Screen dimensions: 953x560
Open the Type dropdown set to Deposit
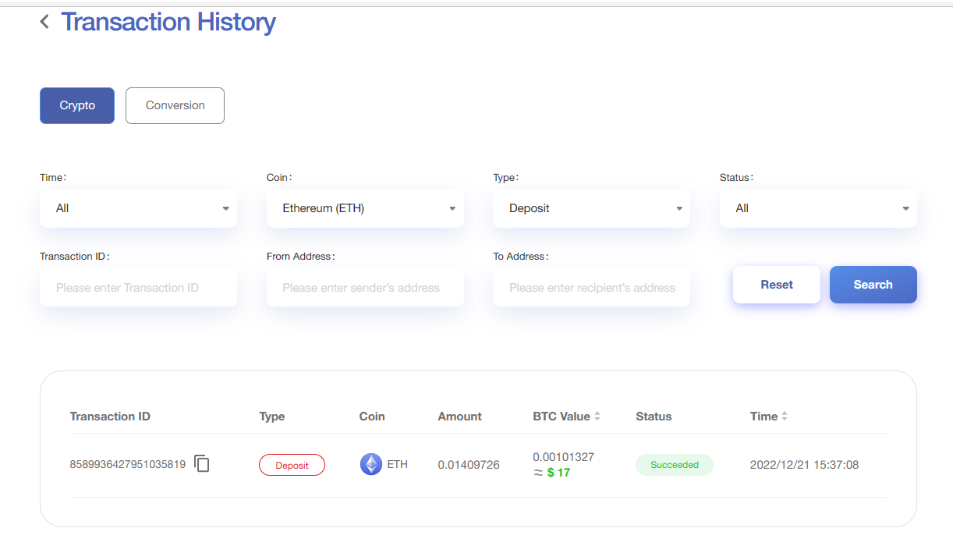pyautogui.click(x=591, y=208)
